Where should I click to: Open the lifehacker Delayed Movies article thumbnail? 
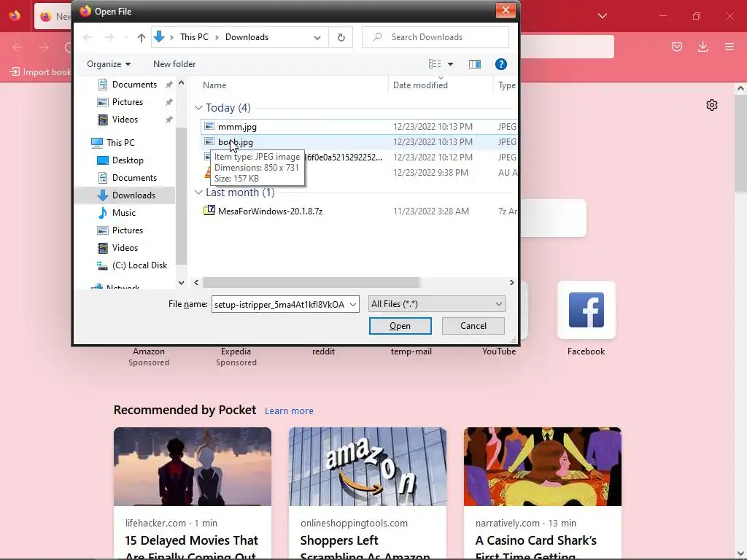pos(193,467)
